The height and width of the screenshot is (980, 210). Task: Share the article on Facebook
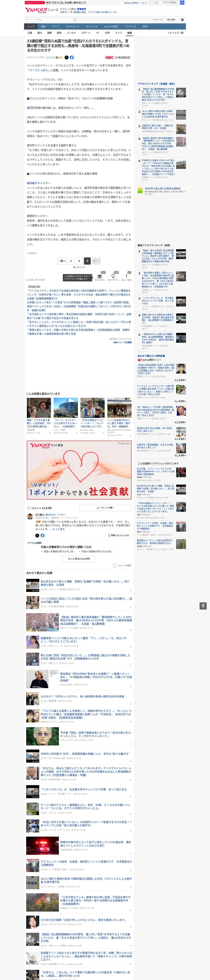(72, 57)
